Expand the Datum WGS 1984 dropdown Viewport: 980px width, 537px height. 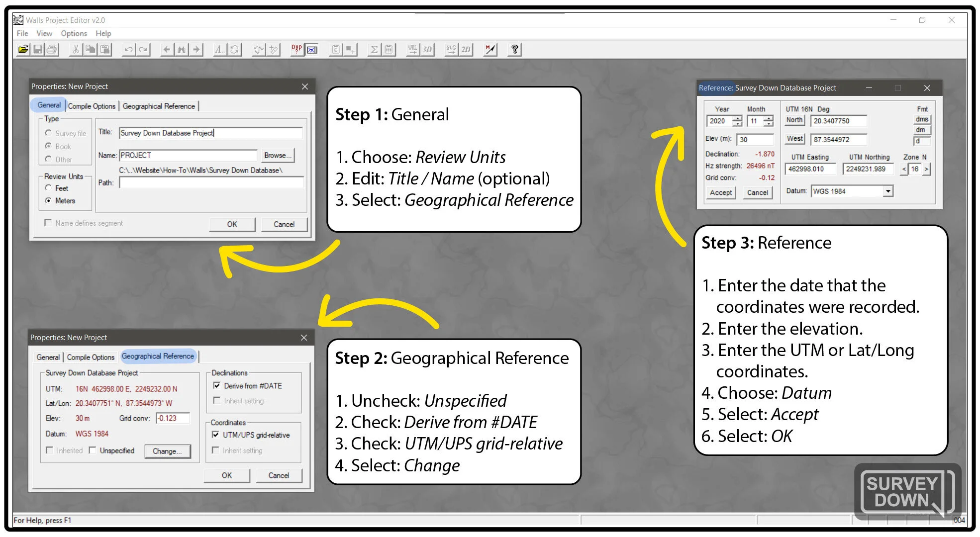[888, 191]
